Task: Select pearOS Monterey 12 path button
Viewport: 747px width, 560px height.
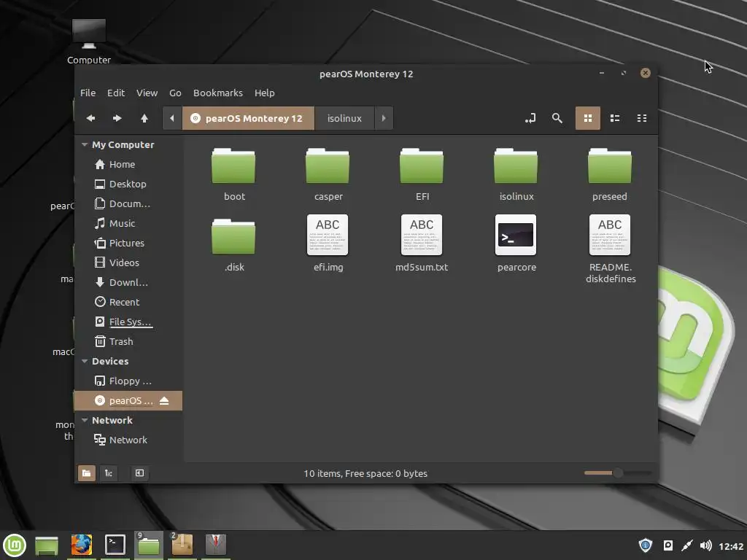Action: pos(248,118)
